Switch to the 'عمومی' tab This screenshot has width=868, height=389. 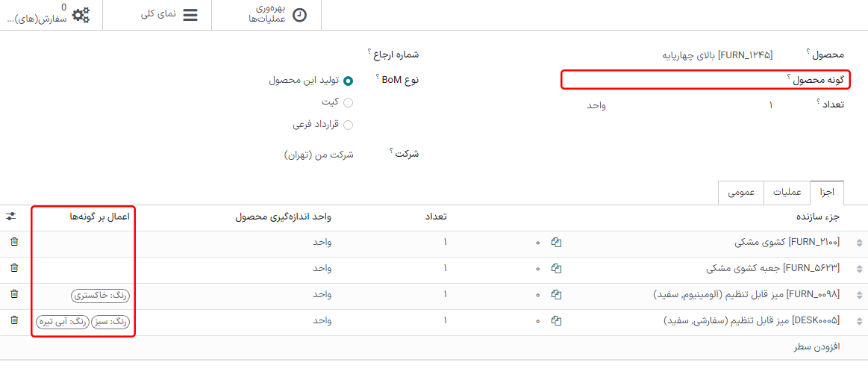click(741, 192)
